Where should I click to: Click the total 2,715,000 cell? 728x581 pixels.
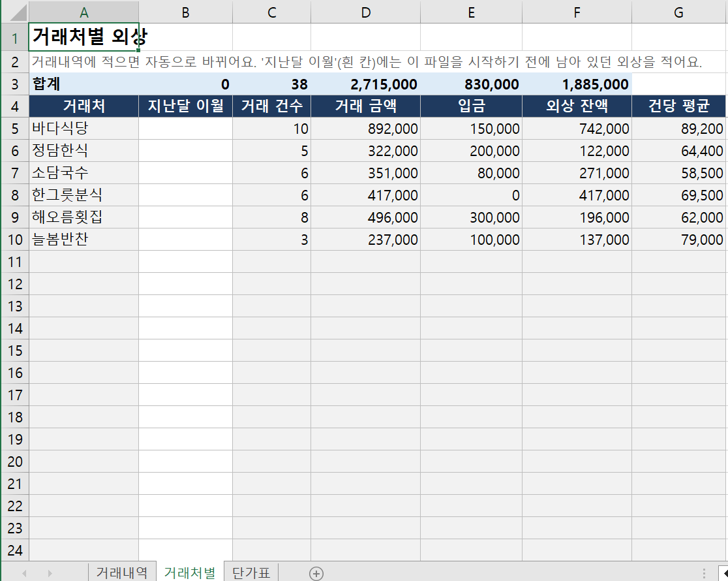pyautogui.click(x=365, y=84)
